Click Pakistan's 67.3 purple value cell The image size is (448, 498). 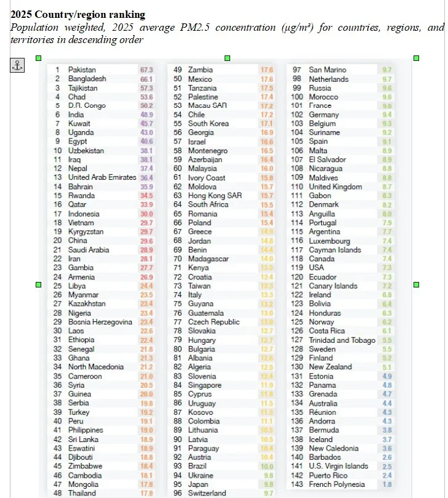(146, 70)
